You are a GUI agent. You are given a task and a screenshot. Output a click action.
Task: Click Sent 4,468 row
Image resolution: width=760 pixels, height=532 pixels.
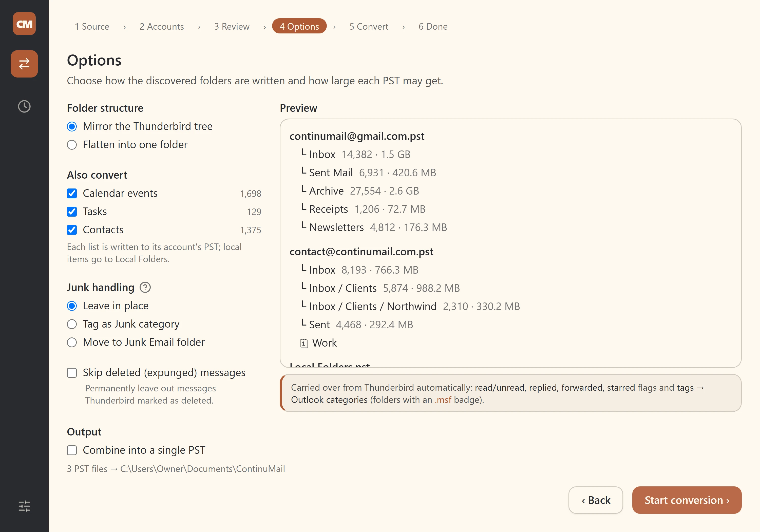click(x=357, y=325)
